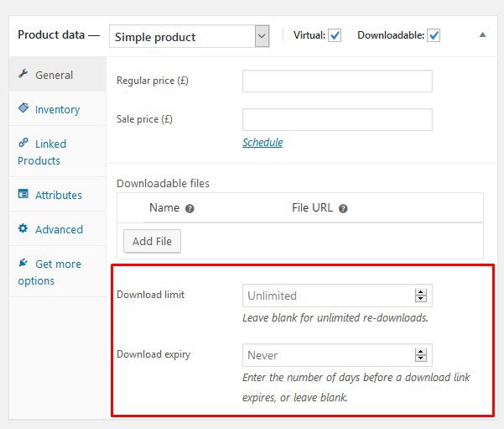Open the Linked Products tab
The image size is (504, 429).
[x=58, y=152]
